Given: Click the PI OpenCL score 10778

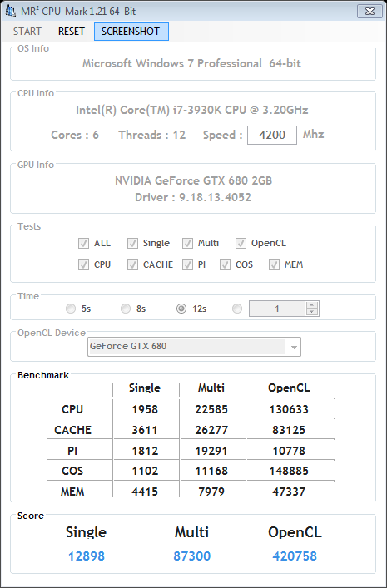Looking at the screenshot, I should 289,451.
